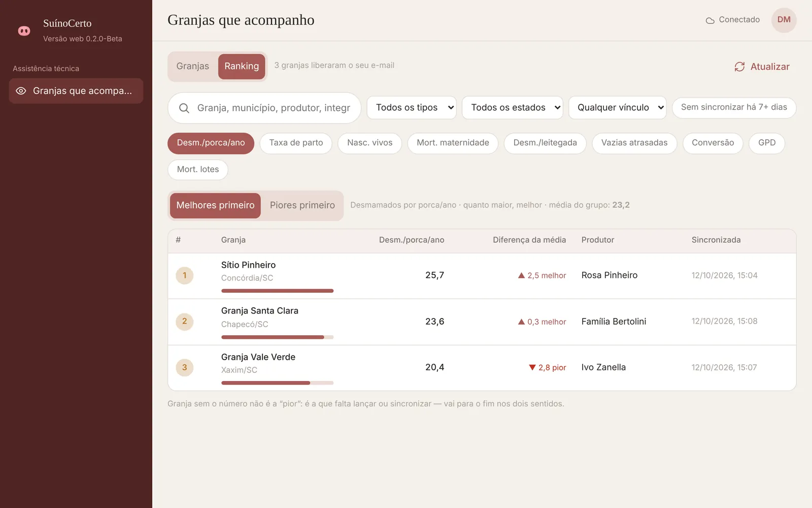Select the Mort. maternidade metric chip

coord(453,143)
